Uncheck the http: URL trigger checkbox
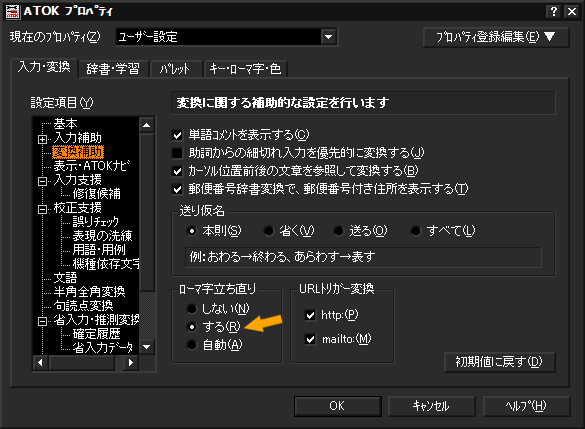Viewport: 585px width, 429px height. pyautogui.click(x=310, y=315)
